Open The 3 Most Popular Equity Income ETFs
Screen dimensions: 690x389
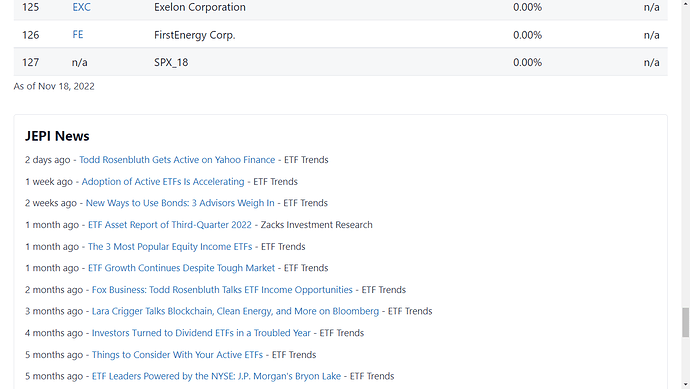tap(170, 246)
